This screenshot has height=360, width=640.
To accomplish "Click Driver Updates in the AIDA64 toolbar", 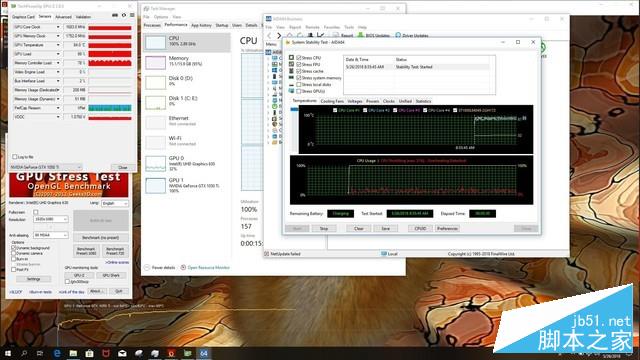I will click(x=412, y=36).
